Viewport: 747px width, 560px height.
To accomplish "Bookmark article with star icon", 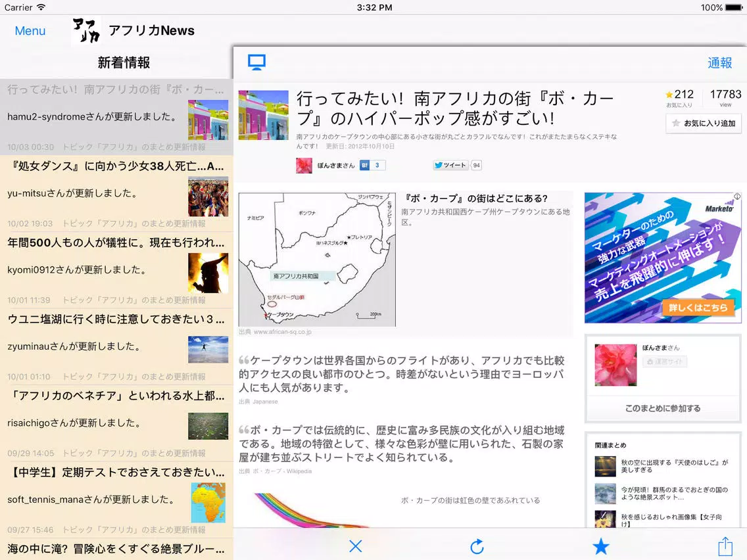I will (601, 546).
